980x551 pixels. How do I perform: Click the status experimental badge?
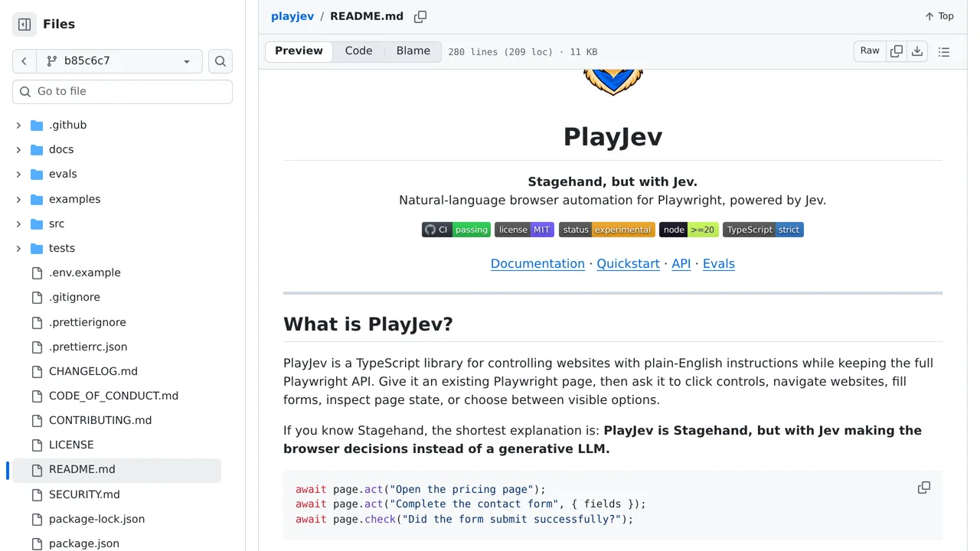pos(607,230)
